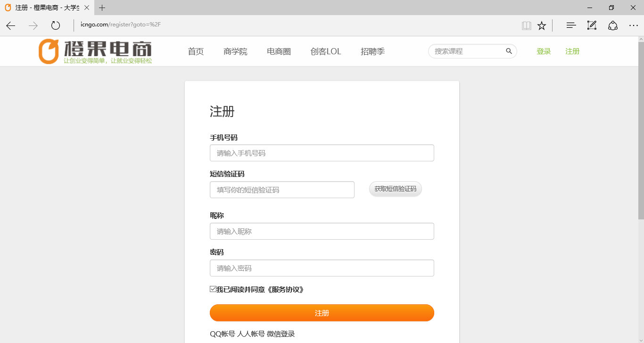Open reading view book icon

[x=526, y=25]
